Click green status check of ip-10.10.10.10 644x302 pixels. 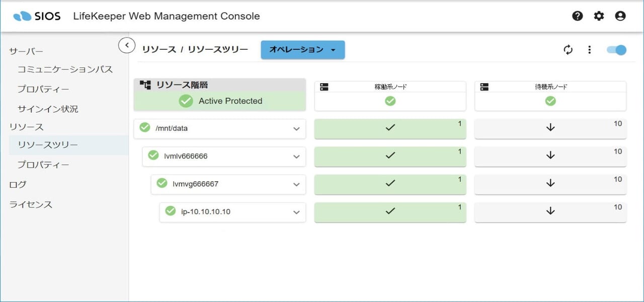click(171, 210)
